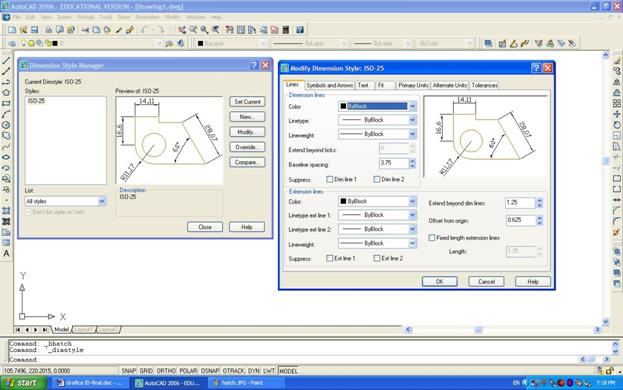623x390 pixels.
Task: Select the Circle tool in draw toolbar
Action: point(6,125)
